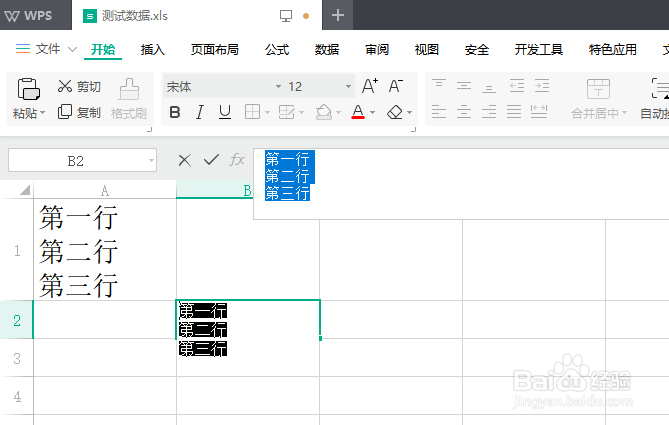Viewport: 669px width, 425px height.
Task: Open the 视图 tab
Action: (427, 49)
